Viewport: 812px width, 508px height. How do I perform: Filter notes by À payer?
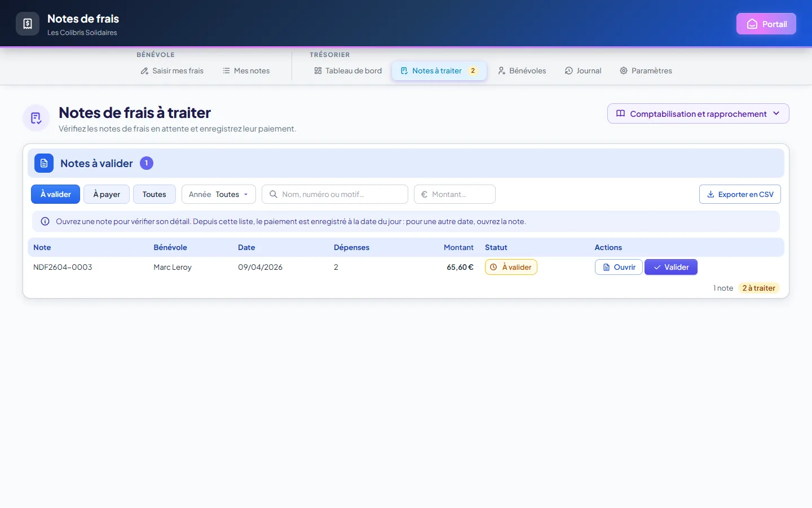pos(107,194)
